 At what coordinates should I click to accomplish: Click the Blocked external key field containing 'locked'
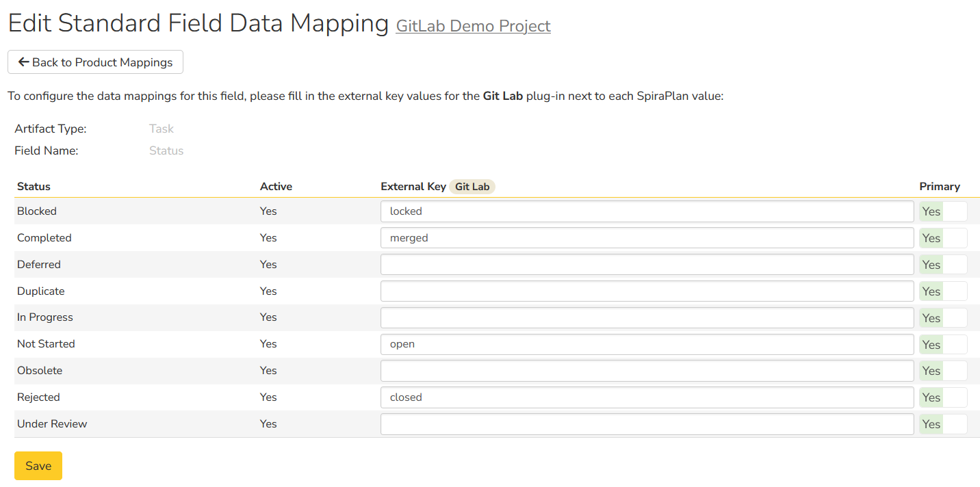click(x=647, y=211)
